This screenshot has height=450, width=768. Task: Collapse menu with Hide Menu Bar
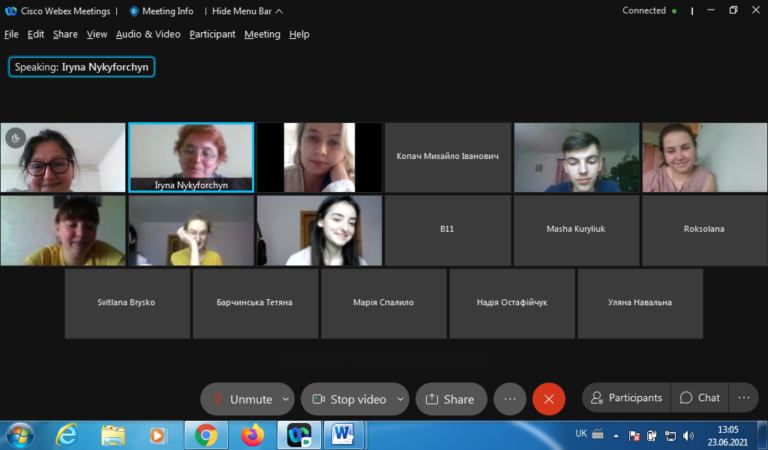click(x=247, y=11)
